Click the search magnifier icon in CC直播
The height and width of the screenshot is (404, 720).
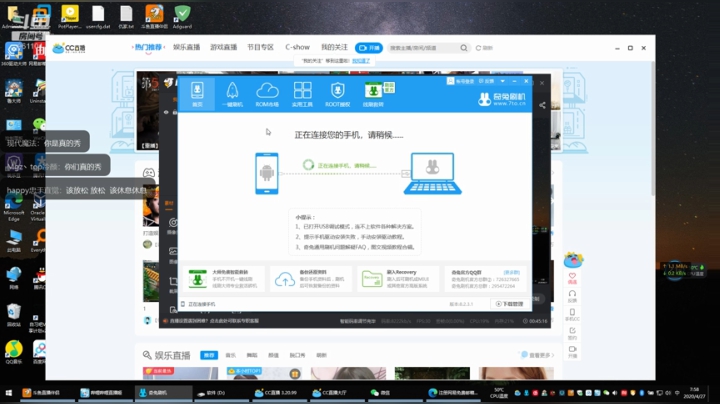click(x=464, y=48)
